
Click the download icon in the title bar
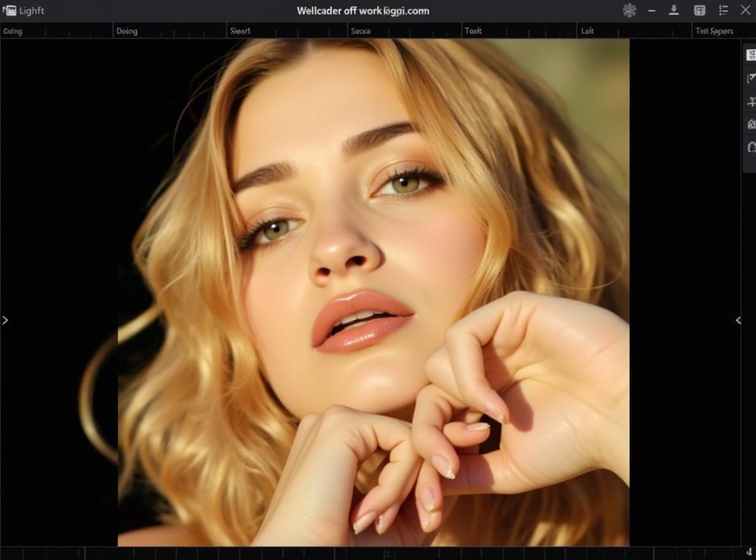coord(674,10)
